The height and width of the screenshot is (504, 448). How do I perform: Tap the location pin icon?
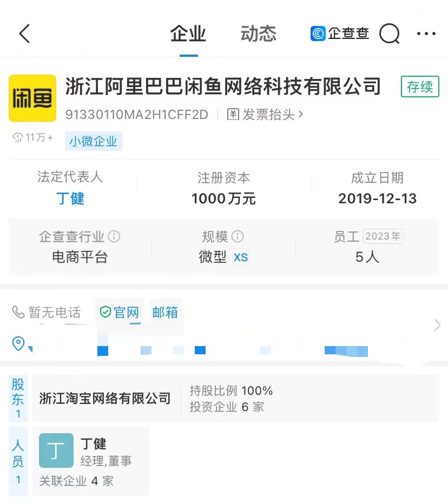click(x=18, y=343)
